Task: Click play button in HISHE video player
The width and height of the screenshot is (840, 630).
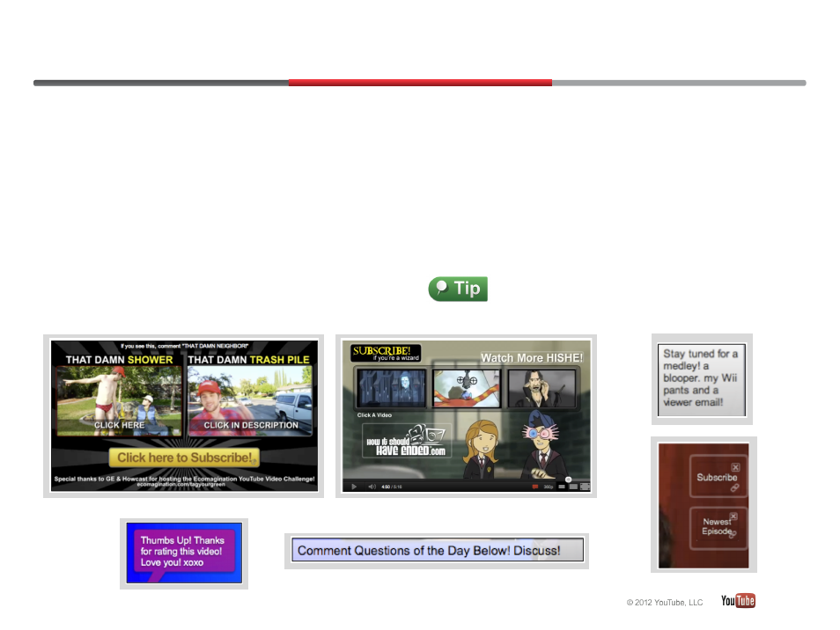Action: [354, 487]
